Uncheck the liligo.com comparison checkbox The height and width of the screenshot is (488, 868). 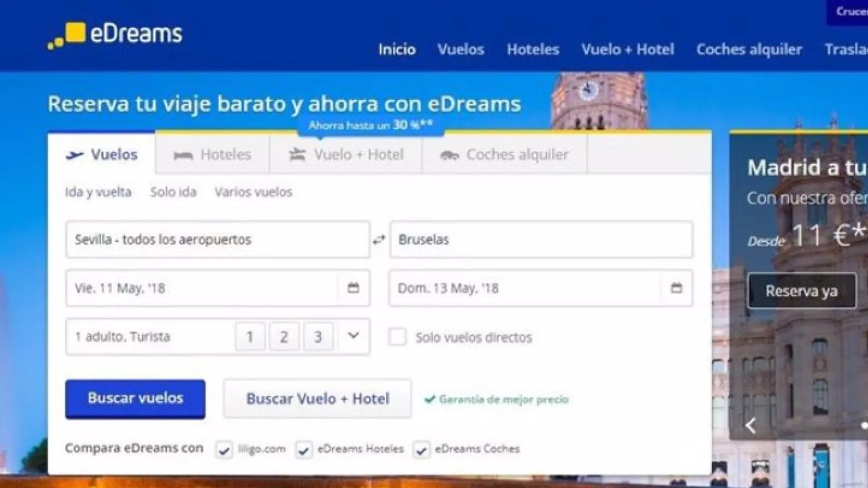[x=224, y=450]
